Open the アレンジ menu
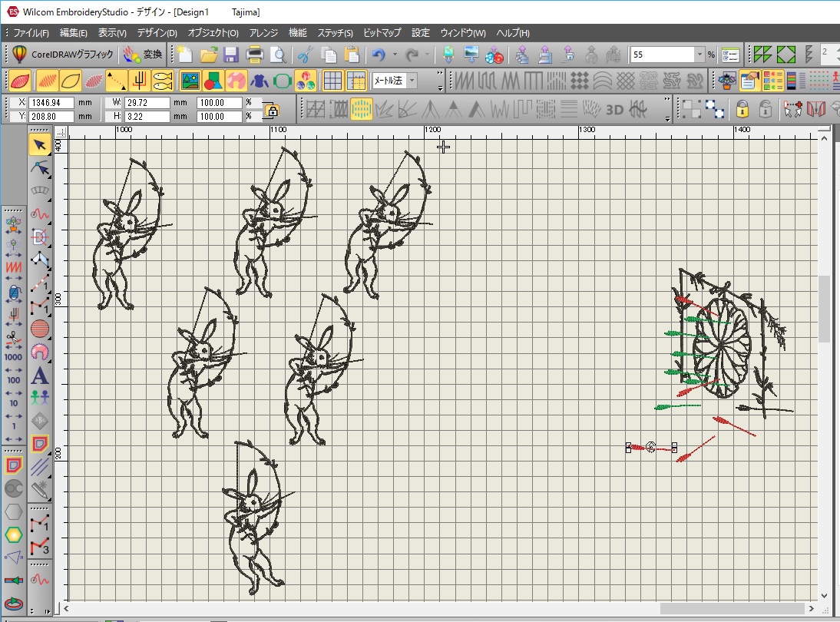840x622 pixels. pos(263,33)
